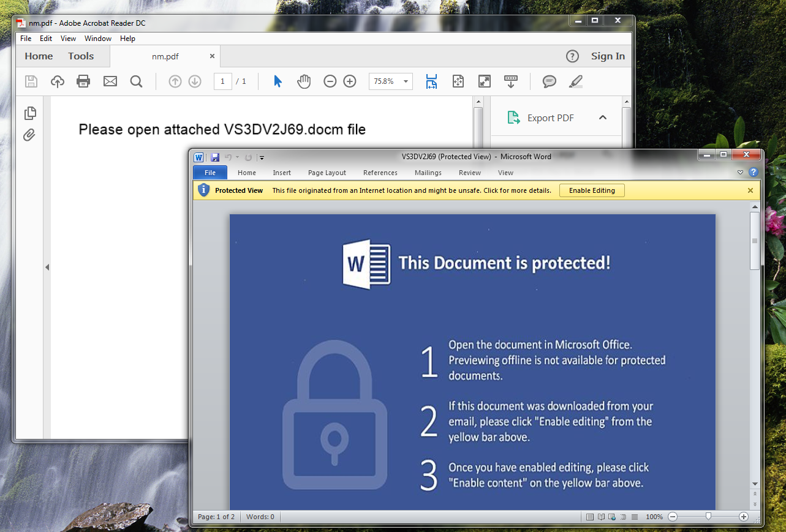Open the Review ribbon tab
The width and height of the screenshot is (786, 532).
coord(470,173)
